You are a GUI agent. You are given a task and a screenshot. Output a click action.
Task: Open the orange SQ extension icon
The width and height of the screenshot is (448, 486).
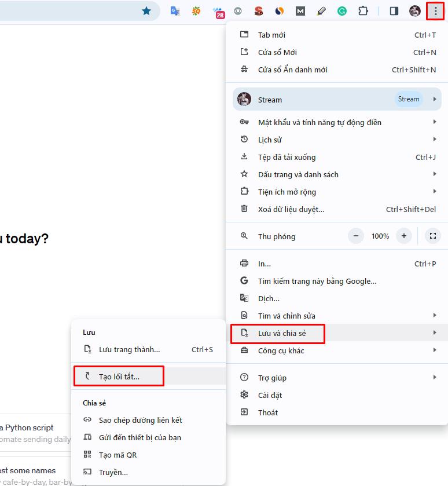pos(196,11)
